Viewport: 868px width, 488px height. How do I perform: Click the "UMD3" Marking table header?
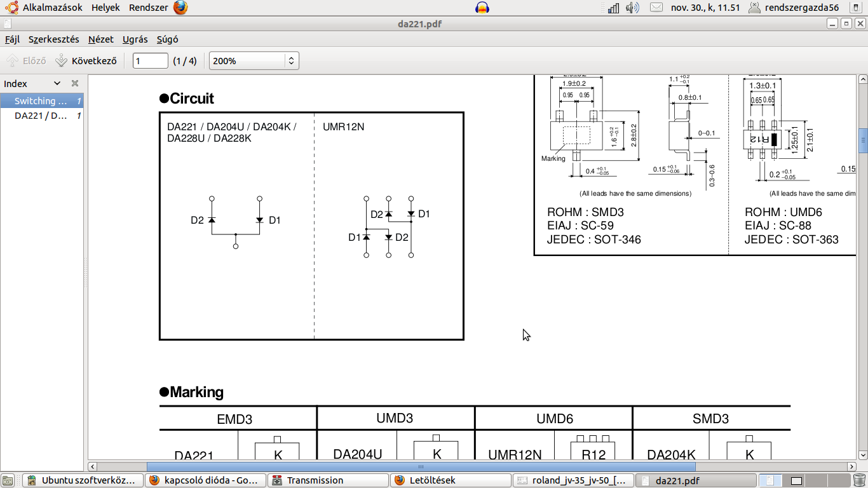click(395, 418)
